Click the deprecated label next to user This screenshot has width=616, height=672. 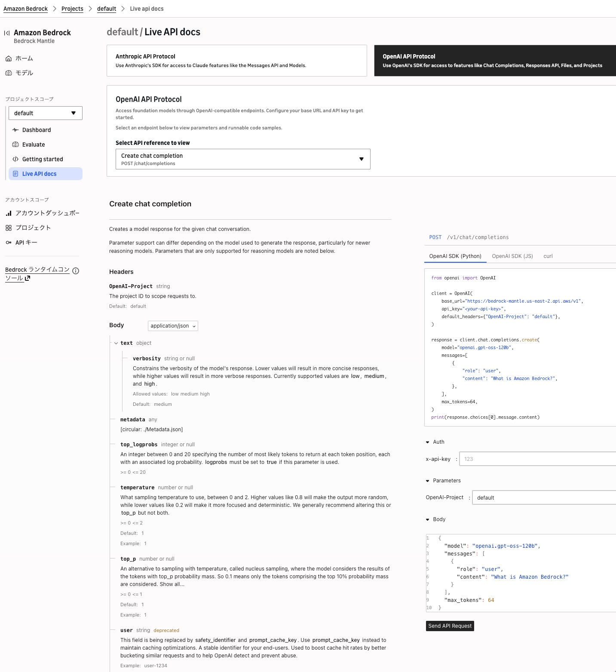[166, 630]
